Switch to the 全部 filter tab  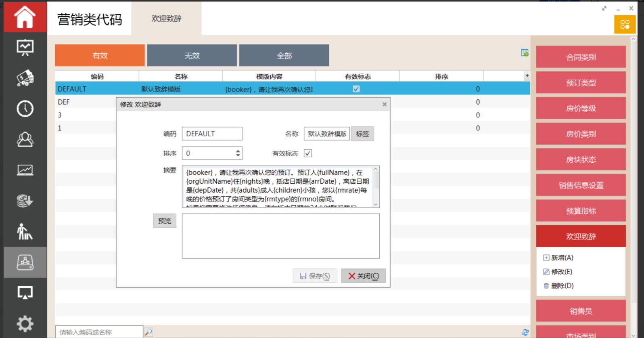point(284,55)
